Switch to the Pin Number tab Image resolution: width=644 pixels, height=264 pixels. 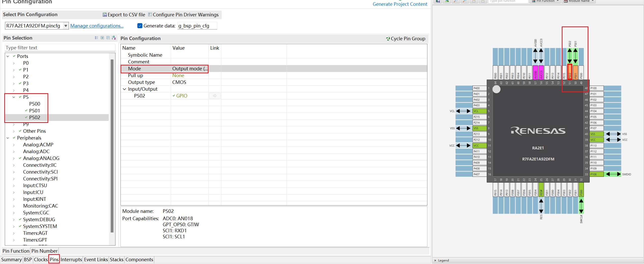(x=44, y=251)
